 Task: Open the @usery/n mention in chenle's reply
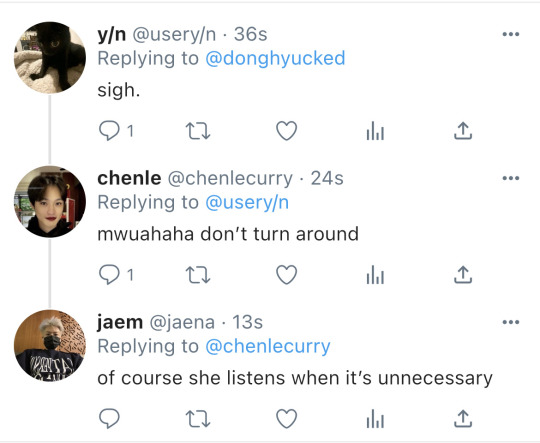(247, 202)
